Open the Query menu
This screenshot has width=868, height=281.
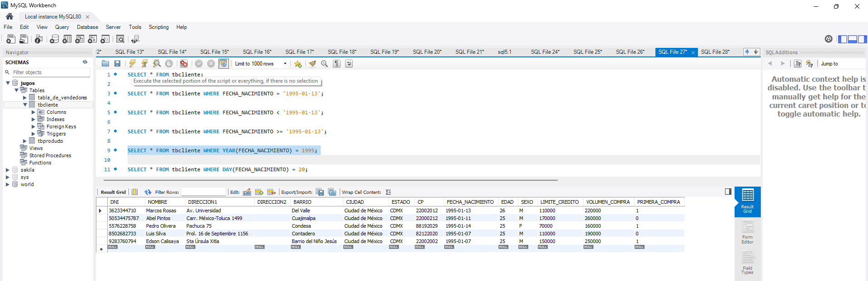coord(62,27)
